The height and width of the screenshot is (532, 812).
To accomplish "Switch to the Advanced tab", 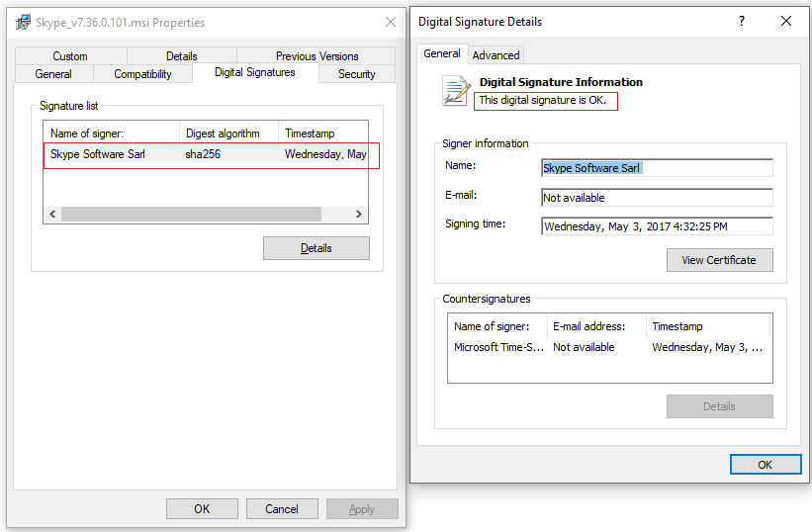I will 496,55.
